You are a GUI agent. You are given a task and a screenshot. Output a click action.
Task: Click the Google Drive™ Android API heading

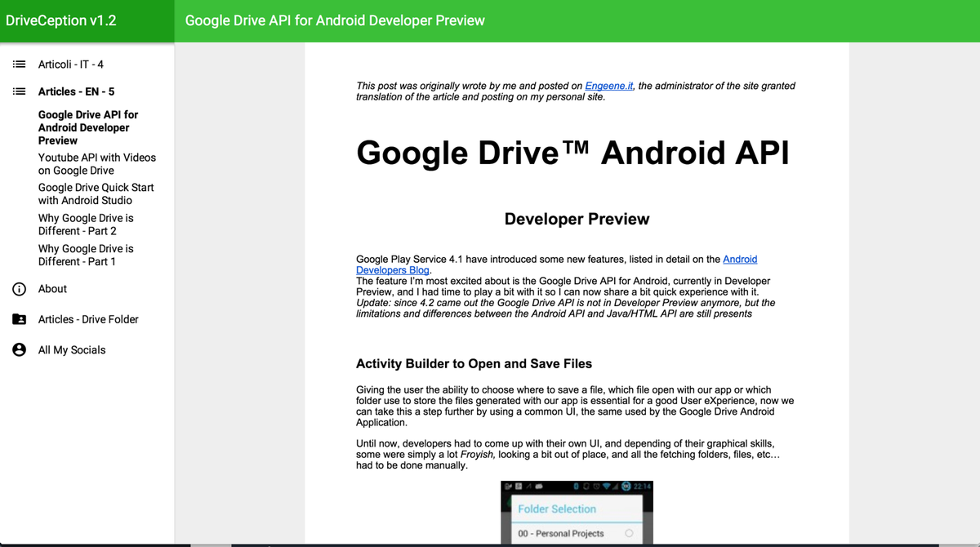572,153
